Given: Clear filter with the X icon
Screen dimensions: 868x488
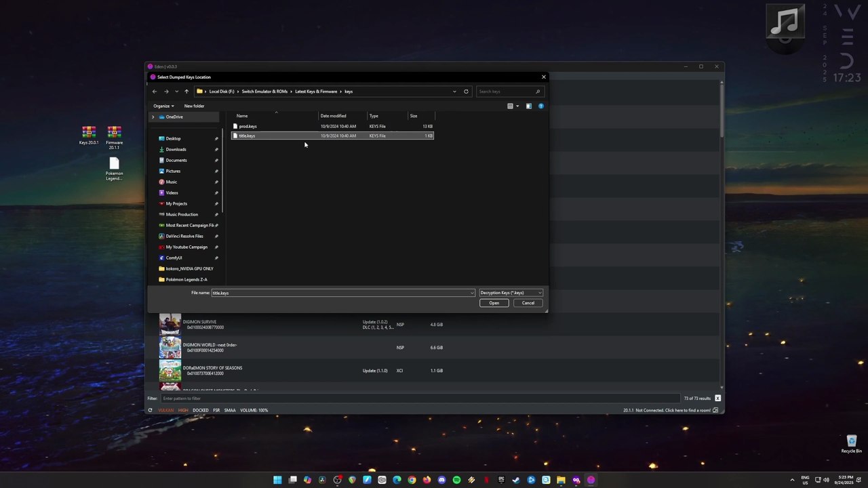Looking at the screenshot, I should (x=717, y=399).
